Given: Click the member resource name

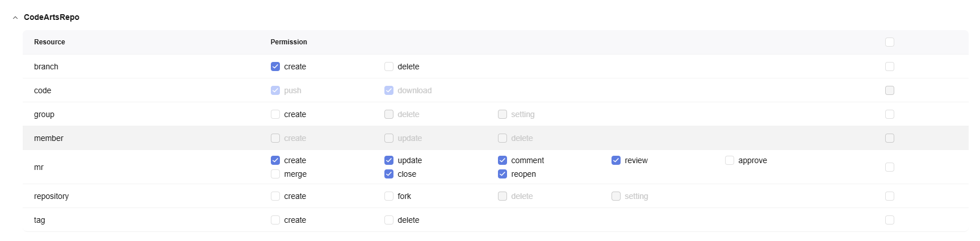Looking at the screenshot, I should click(49, 138).
